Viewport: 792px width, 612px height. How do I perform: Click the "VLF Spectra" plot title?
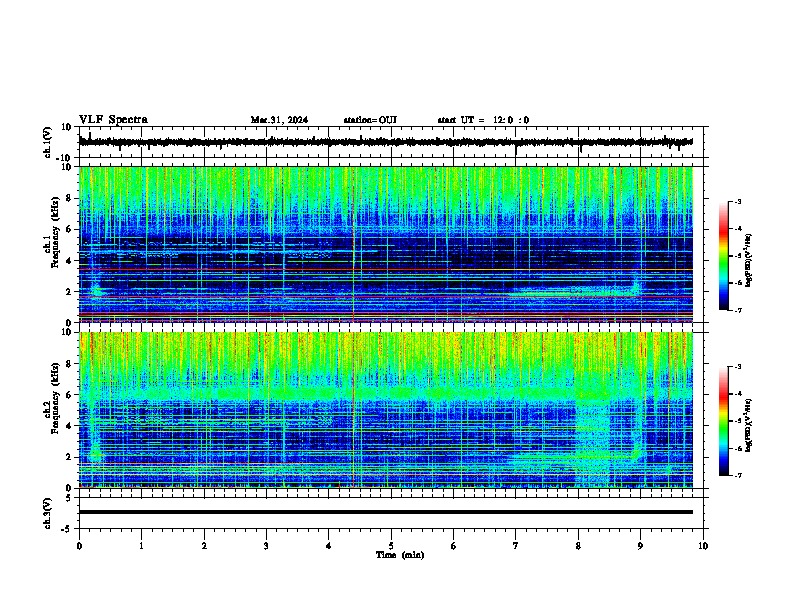tap(113, 120)
